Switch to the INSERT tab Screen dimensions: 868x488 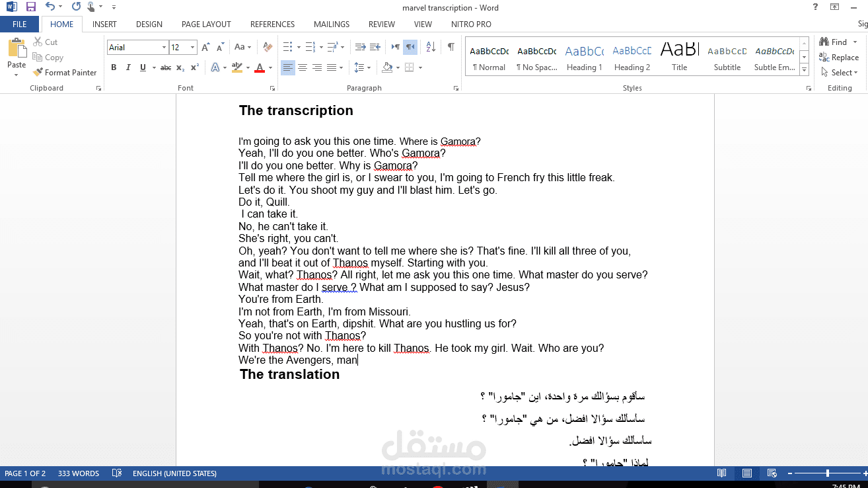pos(104,24)
